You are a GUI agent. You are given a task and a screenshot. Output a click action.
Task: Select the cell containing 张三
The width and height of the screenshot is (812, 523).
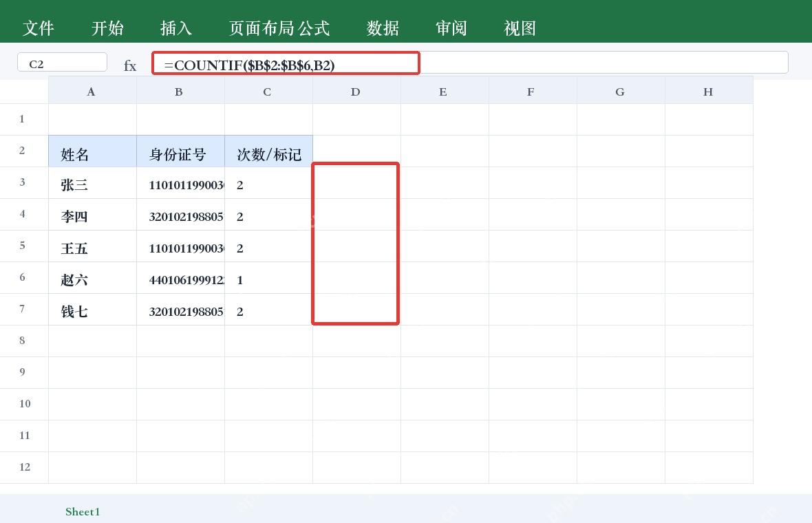[92, 183]
